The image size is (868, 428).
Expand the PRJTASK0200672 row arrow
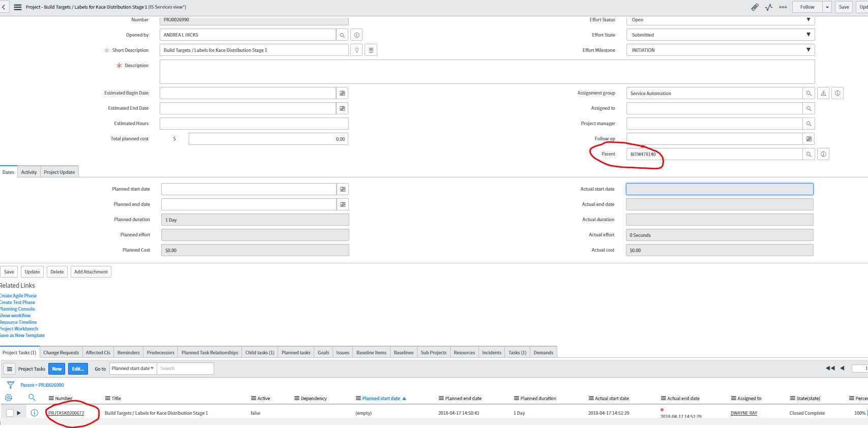[19, 413]
